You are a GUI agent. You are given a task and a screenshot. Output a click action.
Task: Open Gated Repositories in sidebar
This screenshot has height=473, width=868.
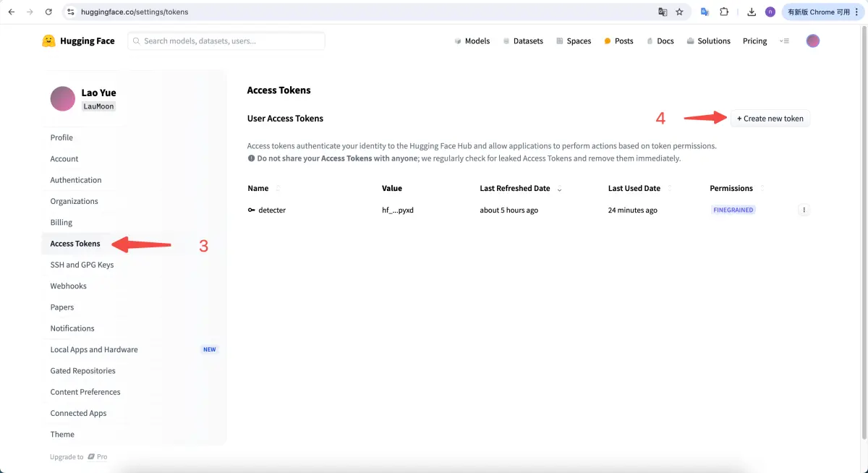(x=82, y=371)
